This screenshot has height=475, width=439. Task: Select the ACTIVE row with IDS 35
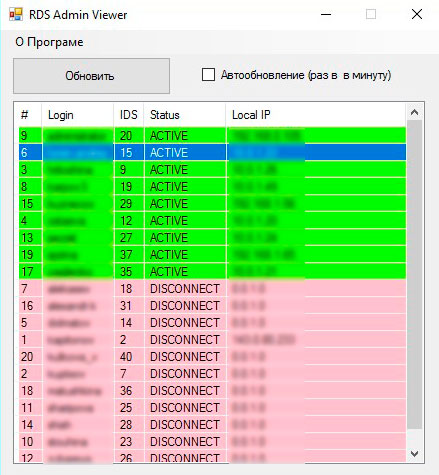tap(212, 272)
